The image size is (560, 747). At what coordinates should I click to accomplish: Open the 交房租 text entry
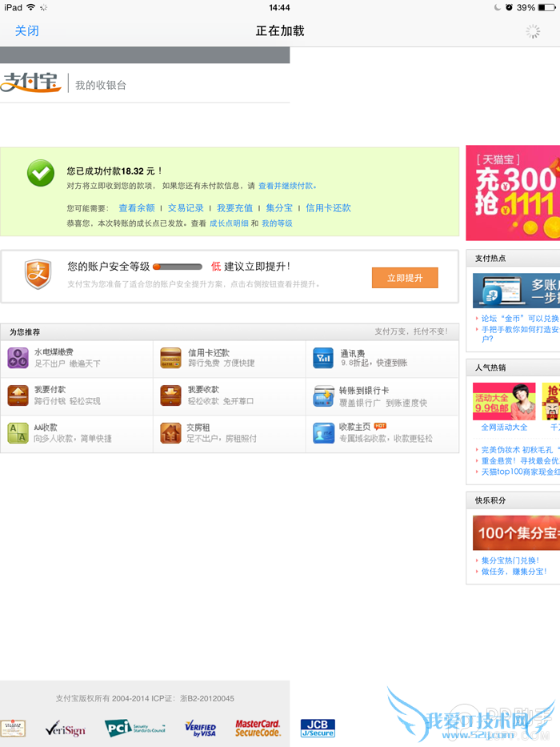coord(198,428)
